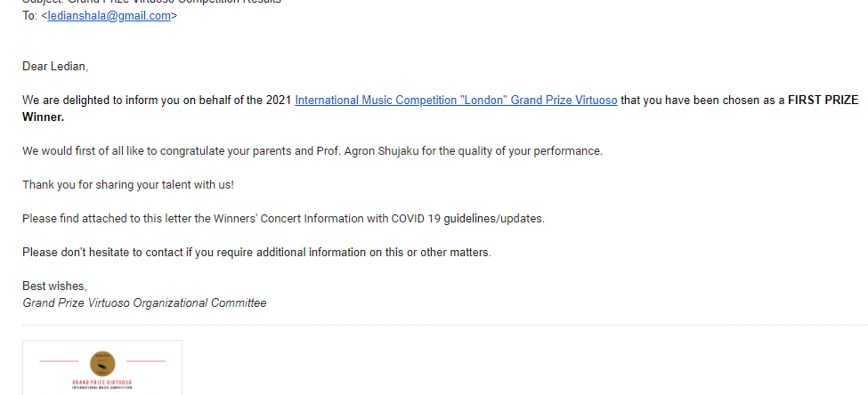Click the "To:" recipient label
868x395 pixels.
tap(29, 16)
